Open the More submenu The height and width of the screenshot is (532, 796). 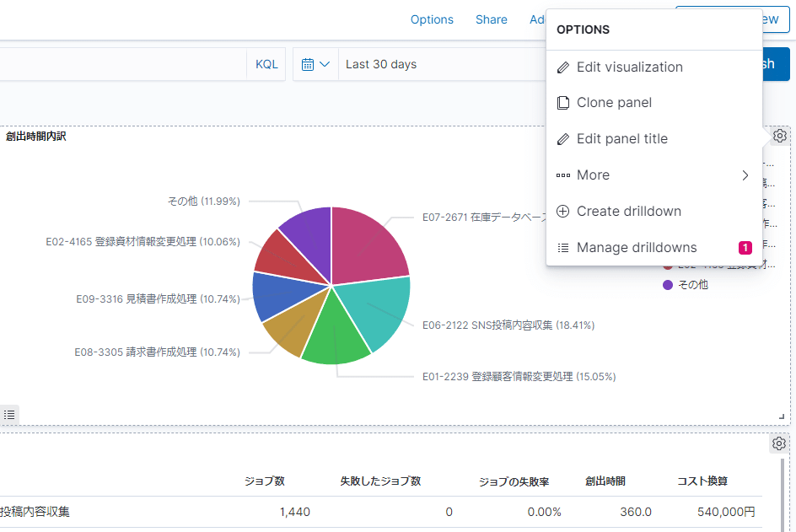653,175
